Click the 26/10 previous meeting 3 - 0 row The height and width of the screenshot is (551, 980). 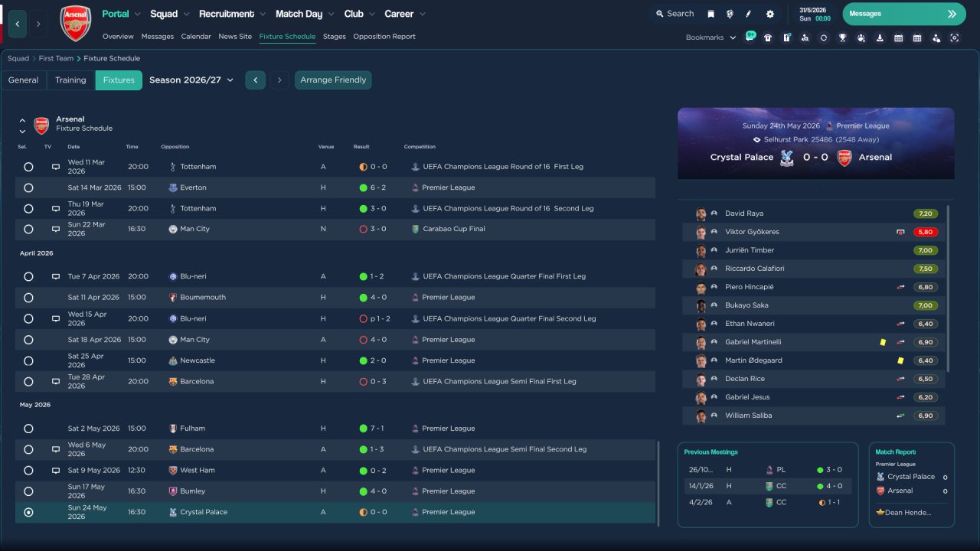(767, 470)
